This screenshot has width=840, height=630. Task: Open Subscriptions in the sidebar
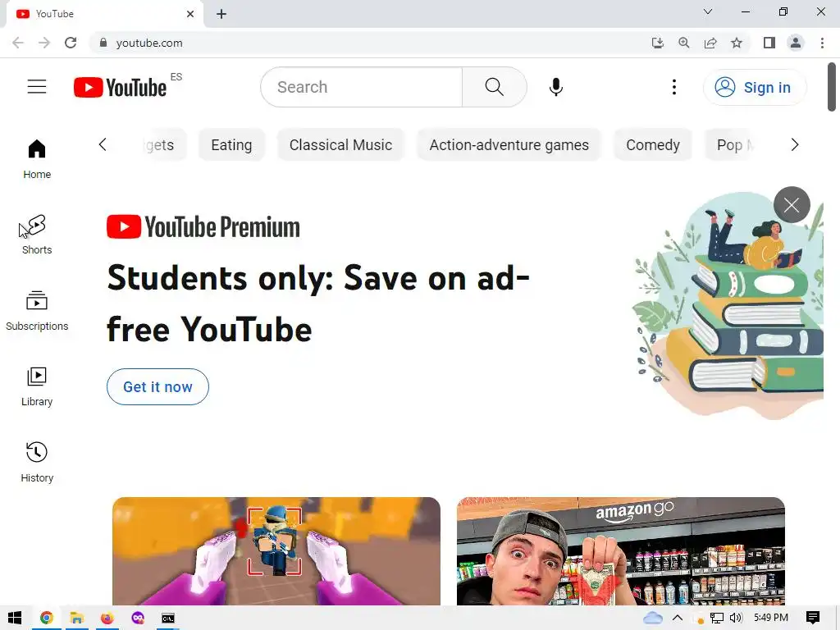tap(37, 311)
